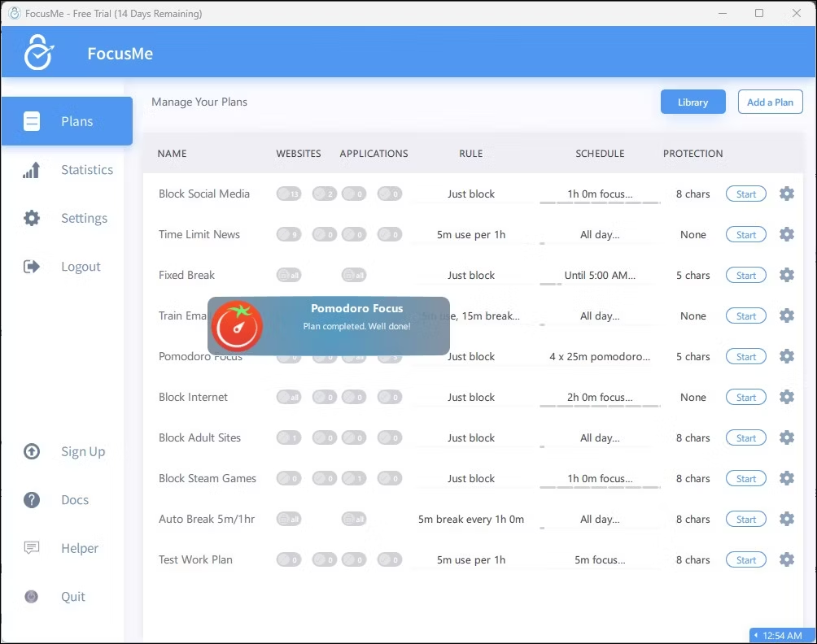817x644 pixels.
Task: Open gear for the 4 x 25m pomodoro plan
Action: tap(787, 356)
